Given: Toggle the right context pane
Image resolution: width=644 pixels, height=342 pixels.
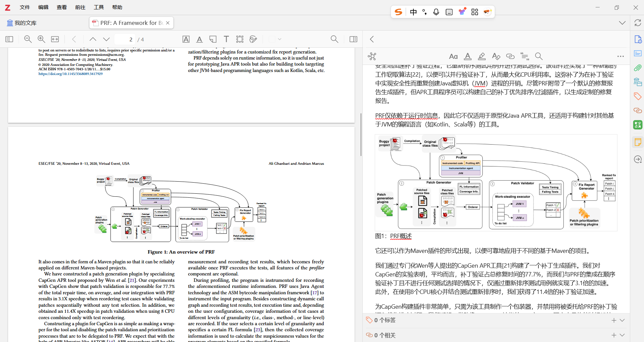Looking at the screenshot, I should pyautogui.click(x=353, y=39).
